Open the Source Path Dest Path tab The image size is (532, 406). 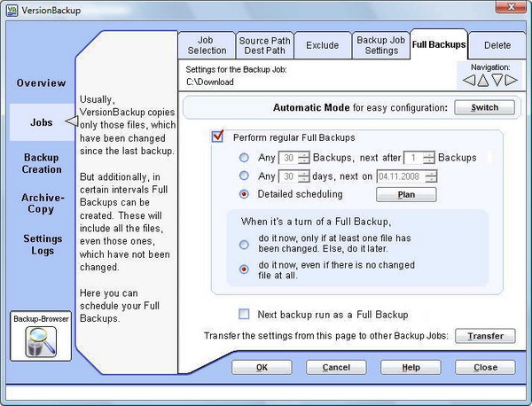coord(263,45)
